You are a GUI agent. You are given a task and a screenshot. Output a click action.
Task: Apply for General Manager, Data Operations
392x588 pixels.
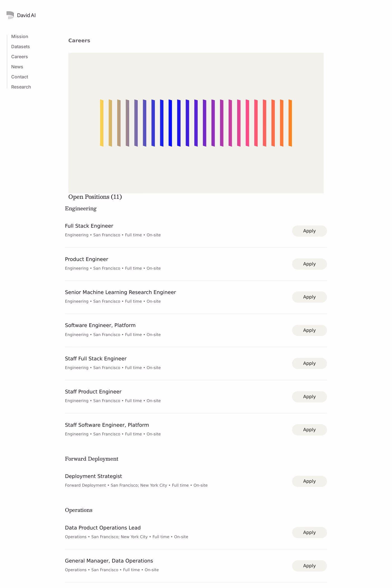tap(309, 566)
